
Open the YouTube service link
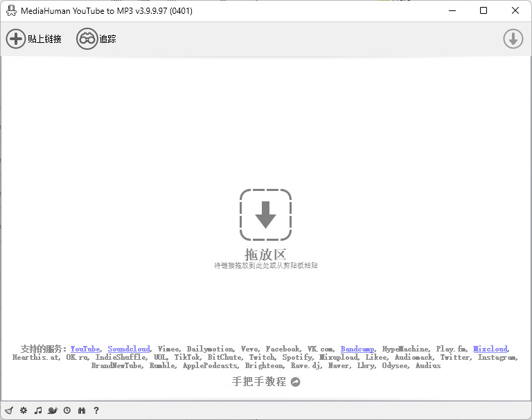point(85,349)
